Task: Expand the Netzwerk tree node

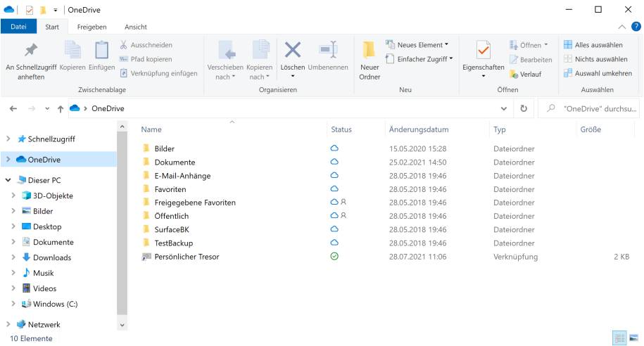Action: (8, 324)
